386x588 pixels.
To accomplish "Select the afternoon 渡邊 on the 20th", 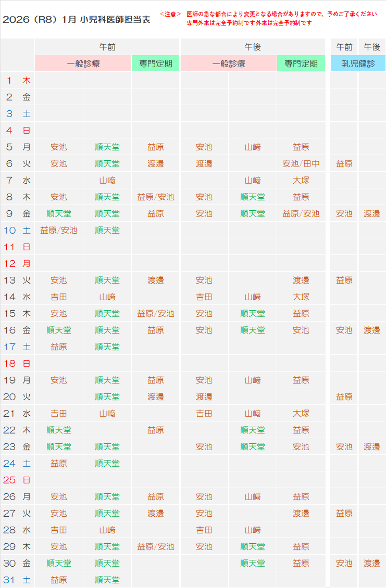I will [x=204, y=397].
